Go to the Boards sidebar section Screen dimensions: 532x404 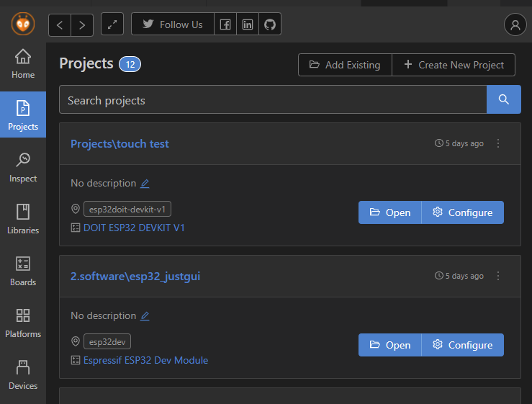[x=23, y=271]
